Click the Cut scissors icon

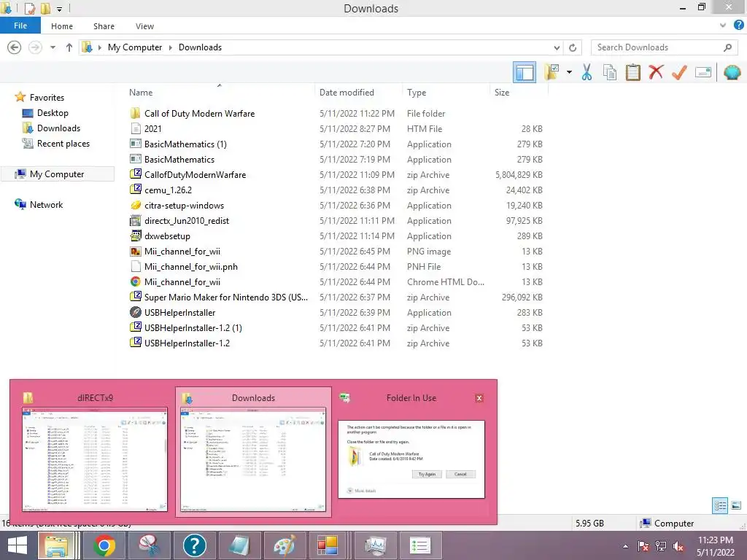[x=587, y=72]
